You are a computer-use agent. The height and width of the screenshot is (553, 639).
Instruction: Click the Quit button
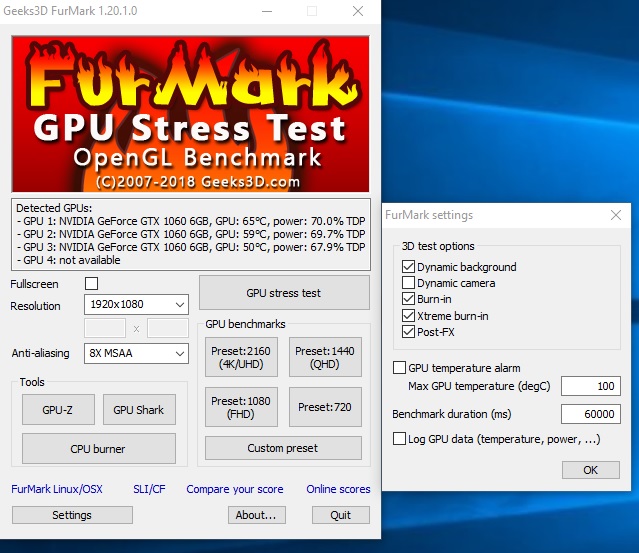(341, 515)
